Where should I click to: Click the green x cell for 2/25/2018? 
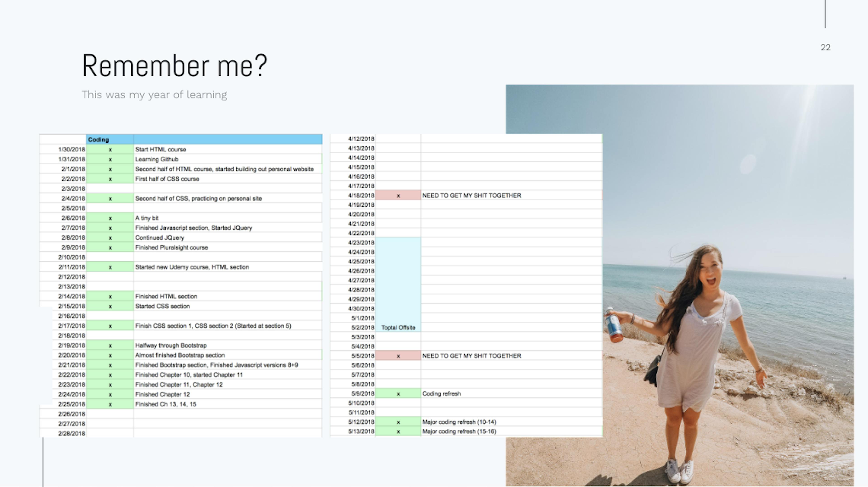coord(110,404)
